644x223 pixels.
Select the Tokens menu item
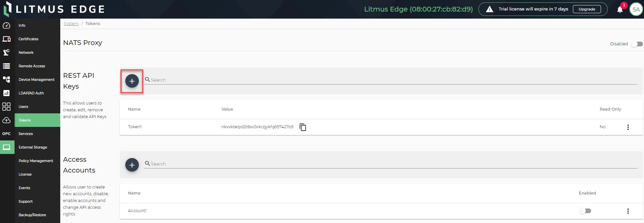[37, 120]
